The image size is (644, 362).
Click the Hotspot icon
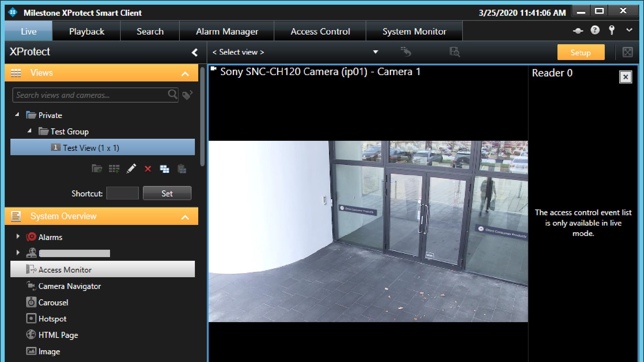(31, 318)
